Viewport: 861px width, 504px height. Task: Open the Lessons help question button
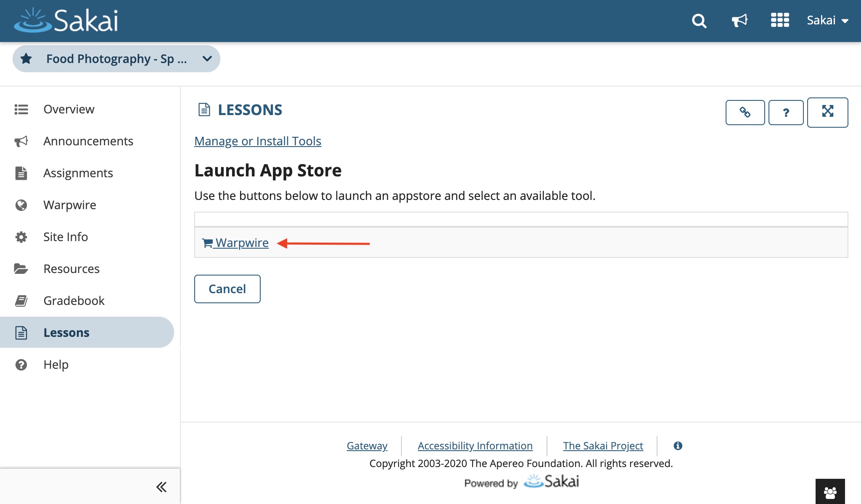[x=786, y=113]
